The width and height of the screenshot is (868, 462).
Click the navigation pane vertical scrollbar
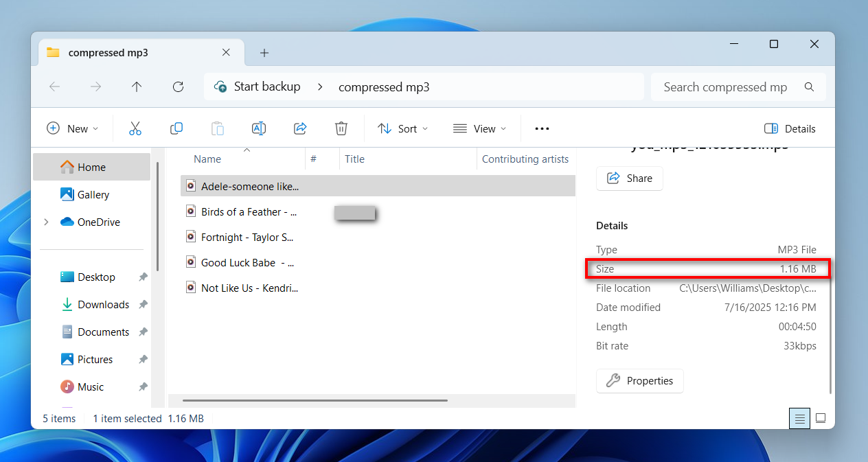coord(157,216)
